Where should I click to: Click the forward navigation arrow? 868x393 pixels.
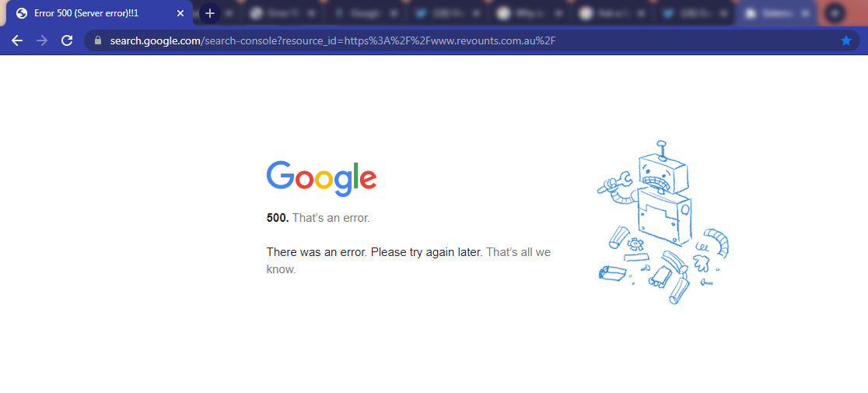tap(42, 40)
